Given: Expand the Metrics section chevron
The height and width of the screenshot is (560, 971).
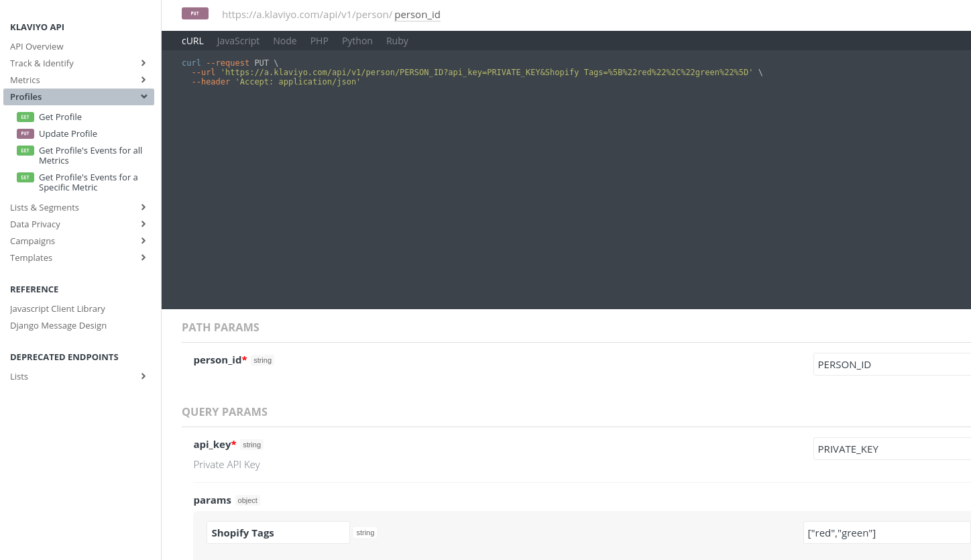Looking at the screenshot, I should (x=143, y=80).
